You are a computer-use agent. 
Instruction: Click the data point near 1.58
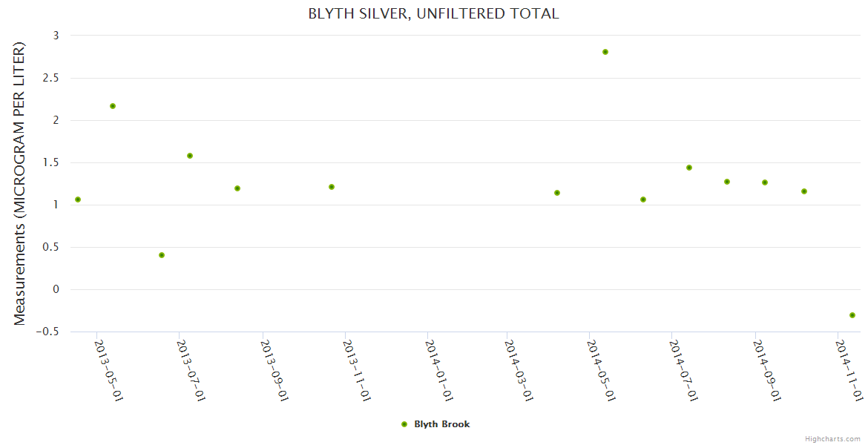[x=190, y=156]
